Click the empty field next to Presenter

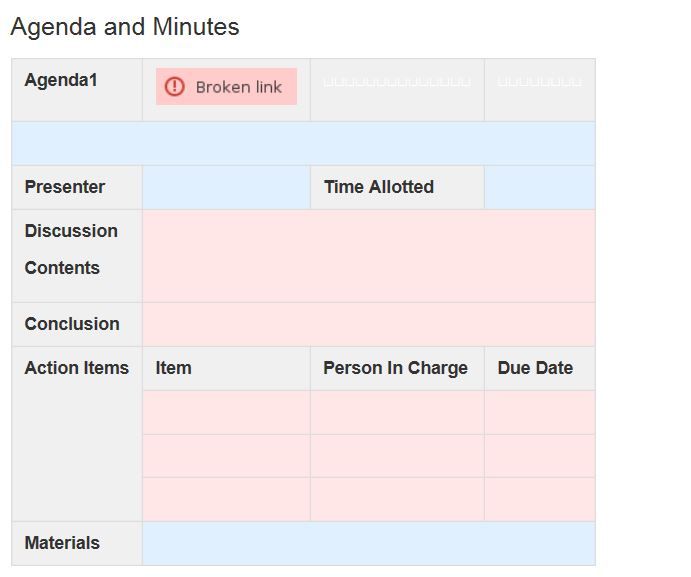(226, 187)
